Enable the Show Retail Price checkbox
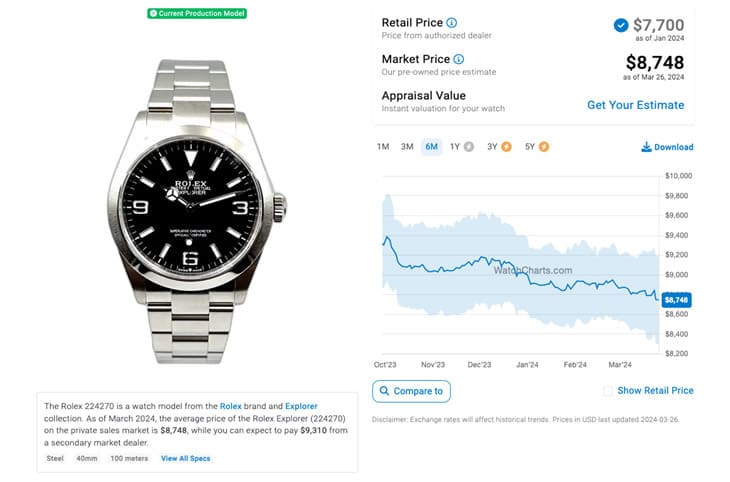Image resolution: width=730 pixels, height=482 pixels. point(608,391)
